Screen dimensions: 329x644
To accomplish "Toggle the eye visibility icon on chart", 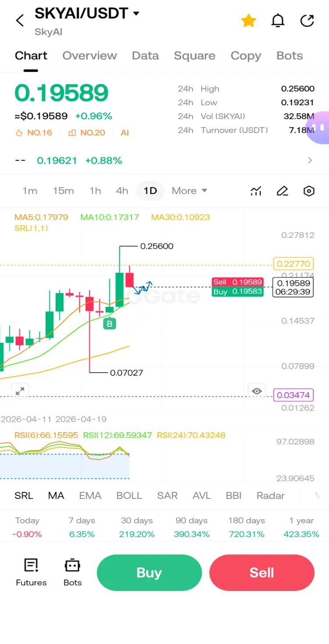I will pyautogui.click(x=257, y=391).
